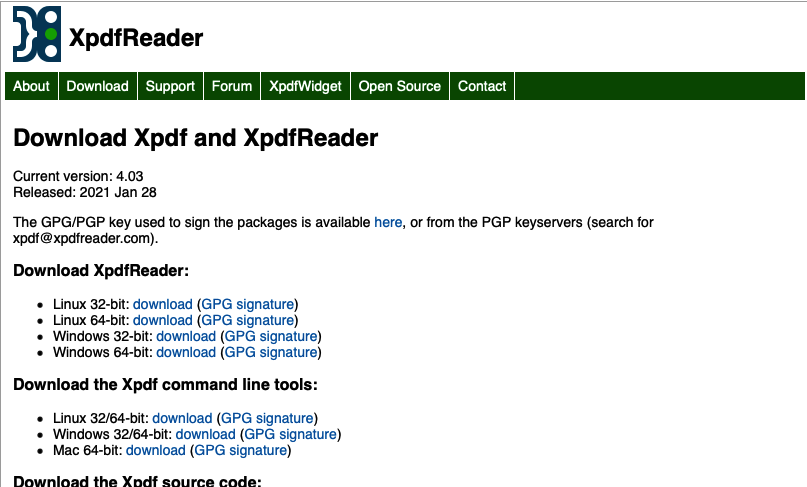
Task: Download command line tools for Mac 64-bit
Action: pos(155,450)
